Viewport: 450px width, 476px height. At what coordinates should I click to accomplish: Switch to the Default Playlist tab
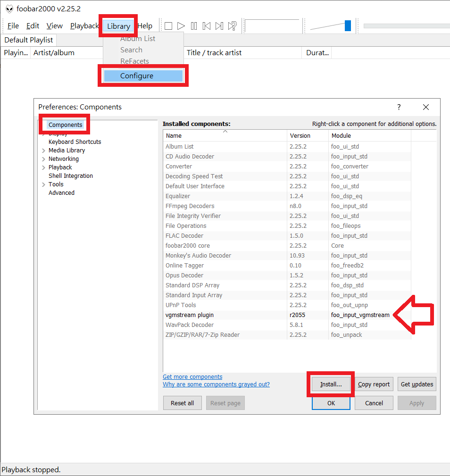coord(29,40)
